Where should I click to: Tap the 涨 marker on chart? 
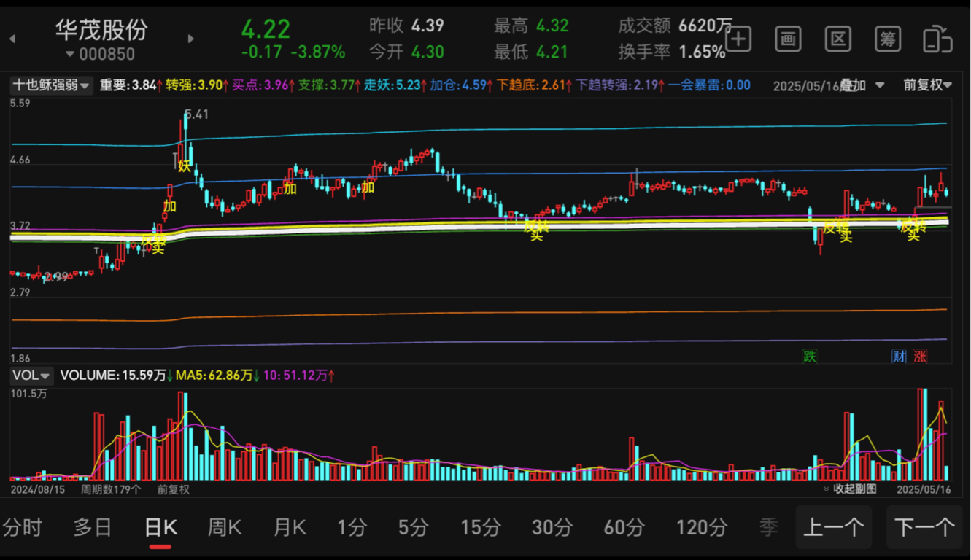(x=921, y=356)
